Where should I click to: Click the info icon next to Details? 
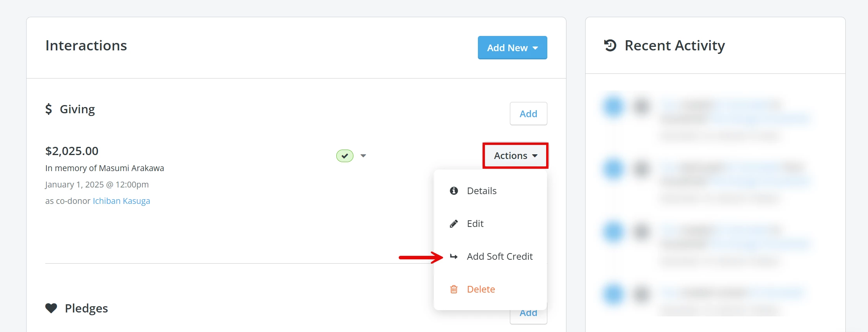pos(453,191)
